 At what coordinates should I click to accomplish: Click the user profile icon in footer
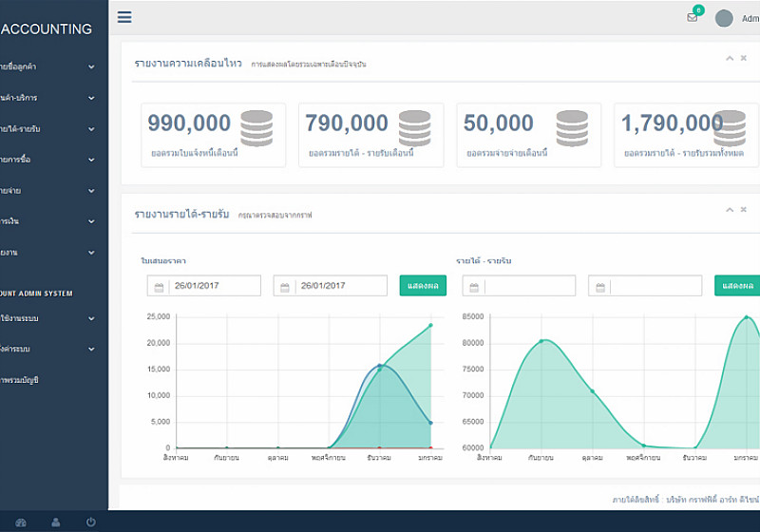coord(56,522)
